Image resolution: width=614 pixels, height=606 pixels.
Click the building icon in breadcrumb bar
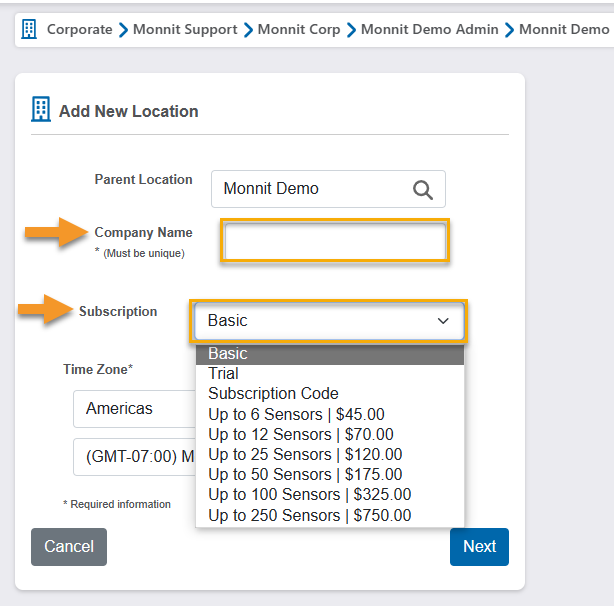[29, 29]
